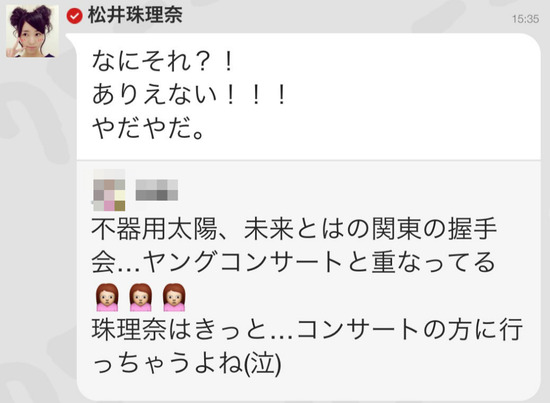Screen dimensions: 550x403
Task: Click the ありえない！！！ text line
Action: tap(189, 95)
